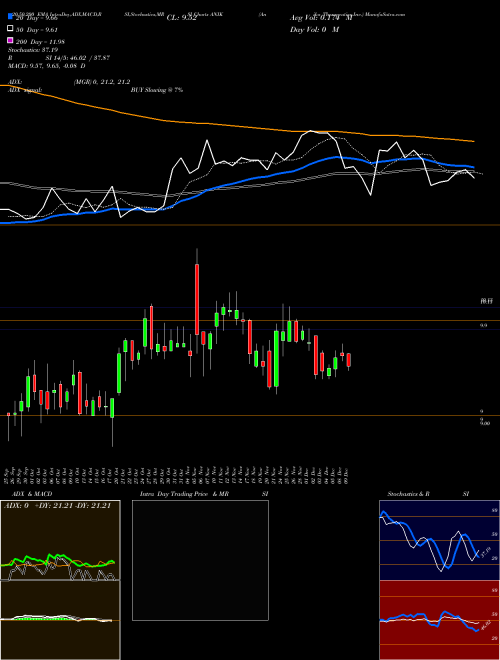
Task: Open the ADX indicator chart panel
Action: pyautogui.click(x=60, y=540)
